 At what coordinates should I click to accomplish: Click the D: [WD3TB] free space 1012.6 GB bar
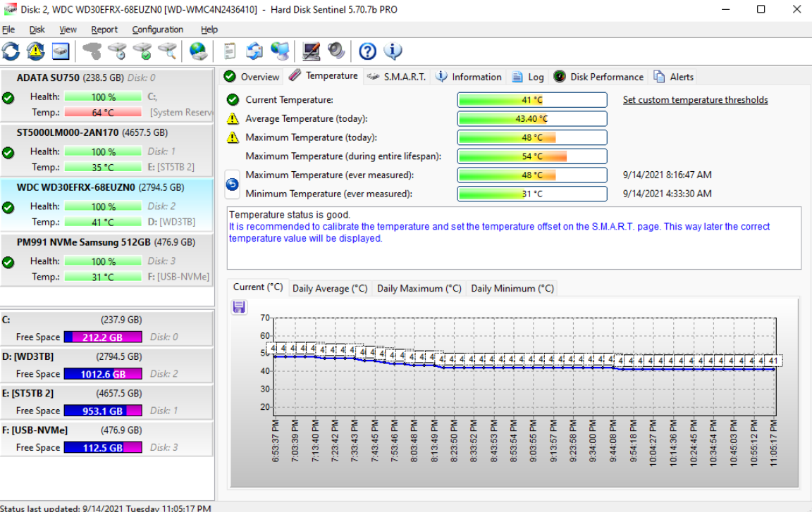tap(103, 374)
